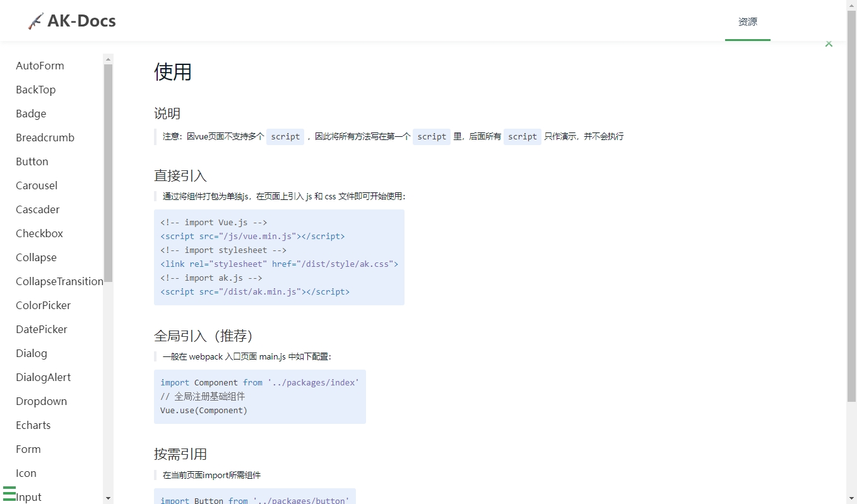Open AutoForm component docs
This screenshot has height=504, width=857.
(40, 66)
